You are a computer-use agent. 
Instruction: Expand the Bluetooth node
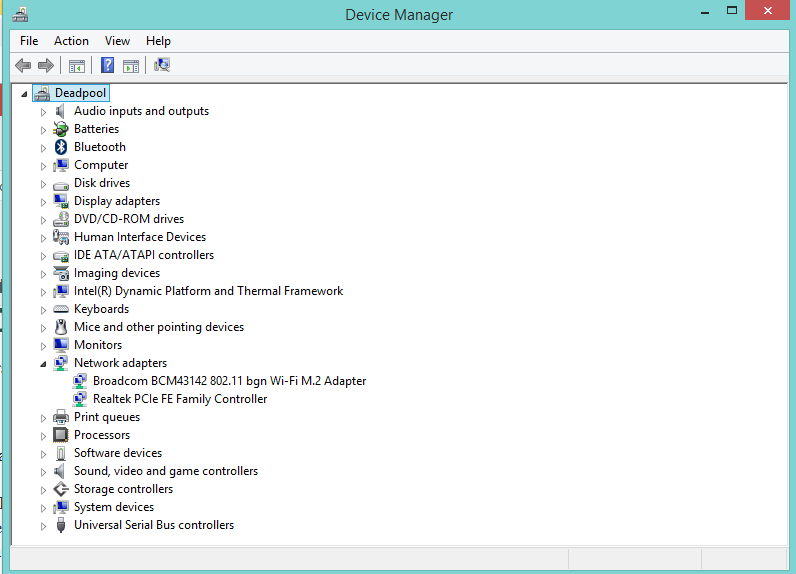[x=43, y=148]
